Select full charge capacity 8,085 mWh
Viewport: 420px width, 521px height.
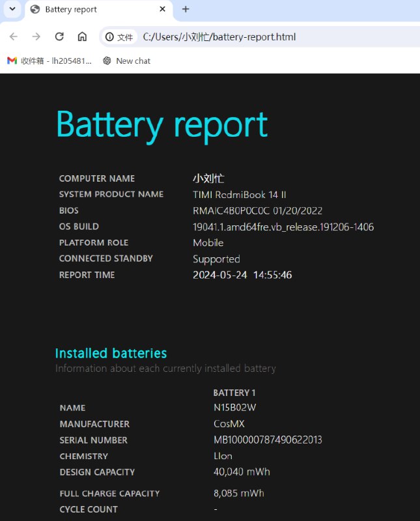(x=239, y=494)
